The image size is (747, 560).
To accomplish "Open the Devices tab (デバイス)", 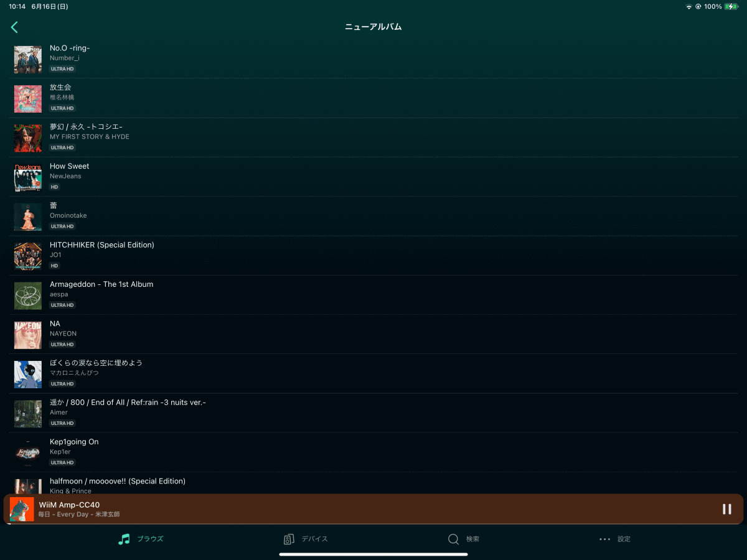I will point(305,539).
